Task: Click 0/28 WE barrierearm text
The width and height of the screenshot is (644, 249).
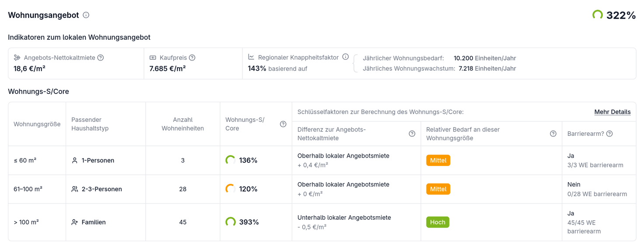Action: pos(597,194)
